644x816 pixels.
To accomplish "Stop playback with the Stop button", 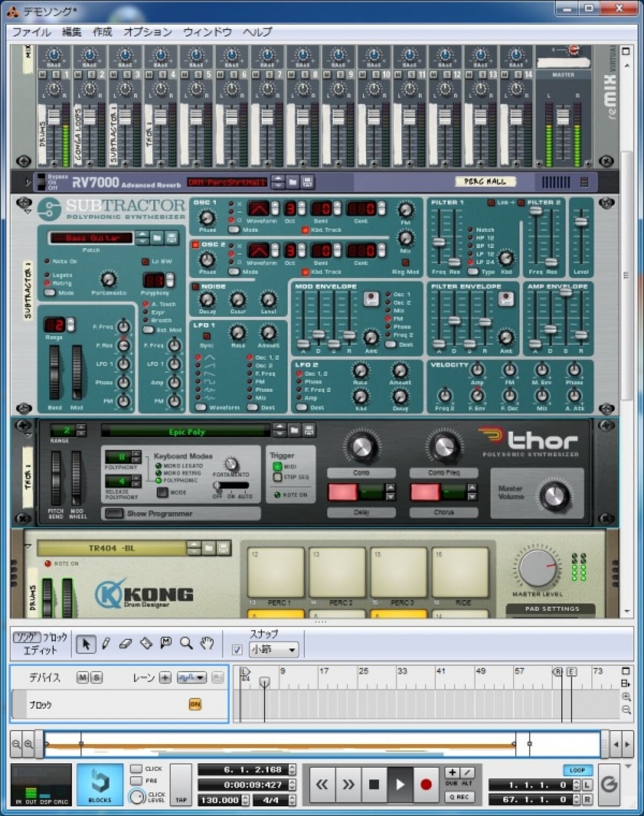I will tap(374, 785).
